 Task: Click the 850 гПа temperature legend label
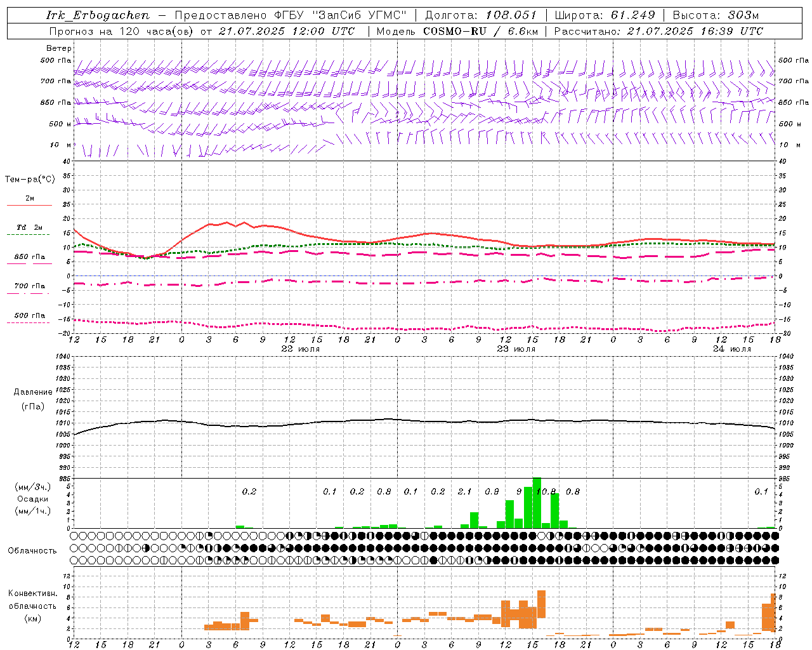(x=30, y=257)
